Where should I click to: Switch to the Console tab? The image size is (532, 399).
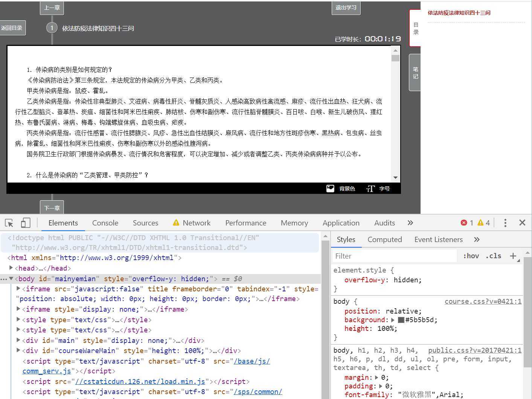[105, 223]
